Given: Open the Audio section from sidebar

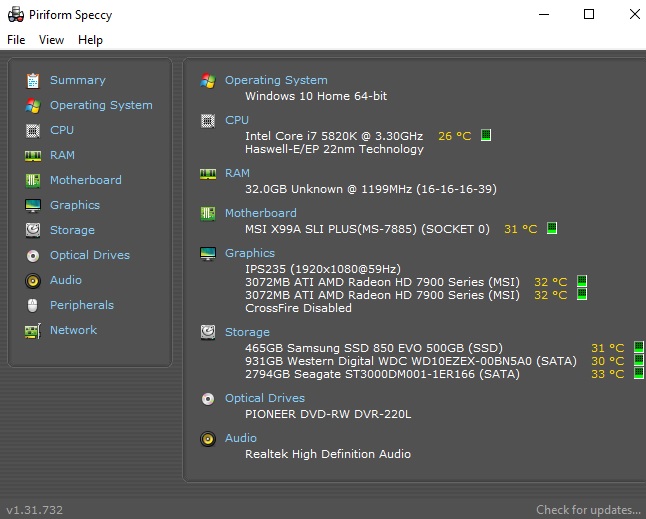Looking at the screenshot, I should (66, 280).
